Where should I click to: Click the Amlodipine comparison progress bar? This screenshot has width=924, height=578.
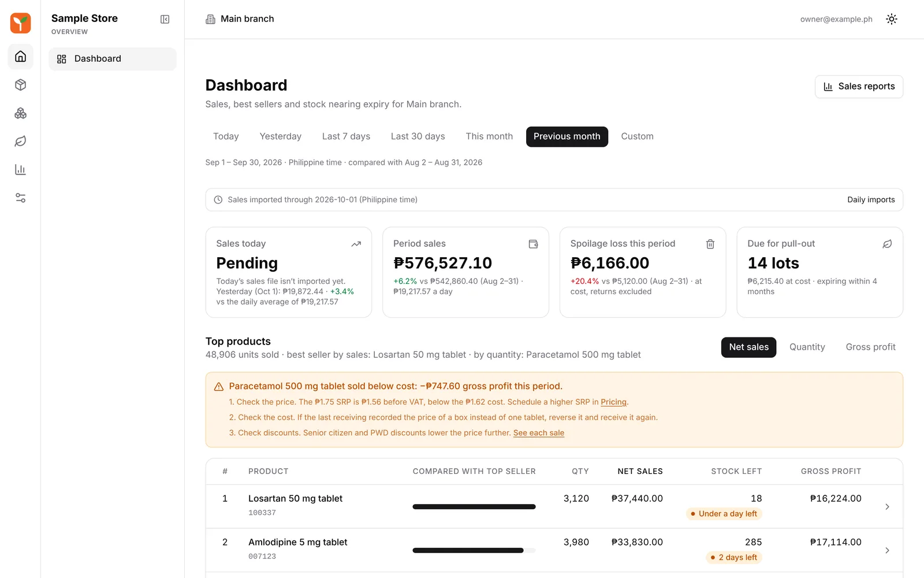(474, 551)
